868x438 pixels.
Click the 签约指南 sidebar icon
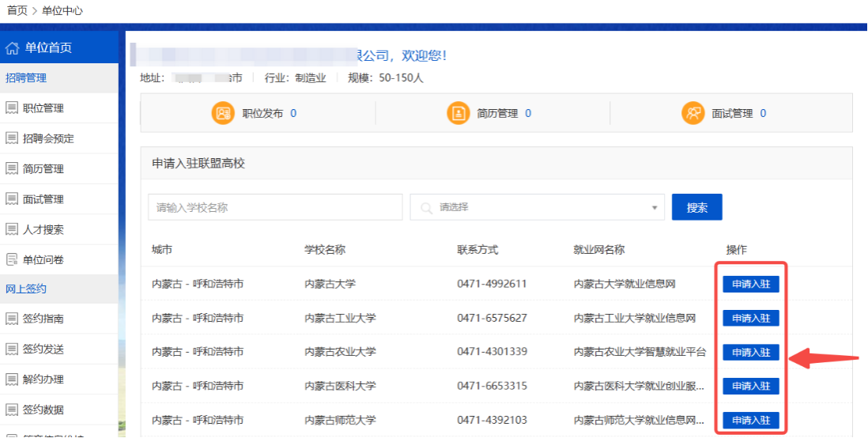[x=12, y=319]
